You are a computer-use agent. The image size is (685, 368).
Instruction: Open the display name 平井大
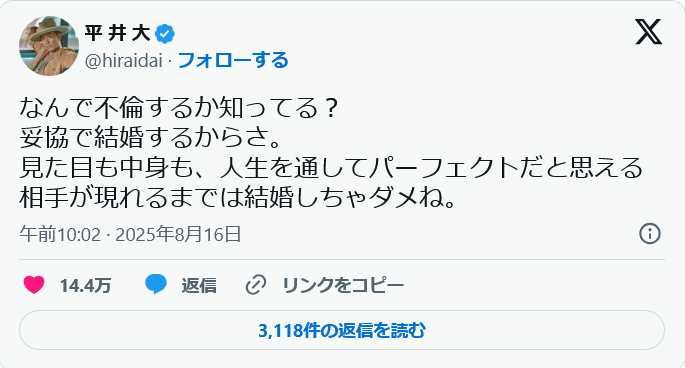[117, 33]
